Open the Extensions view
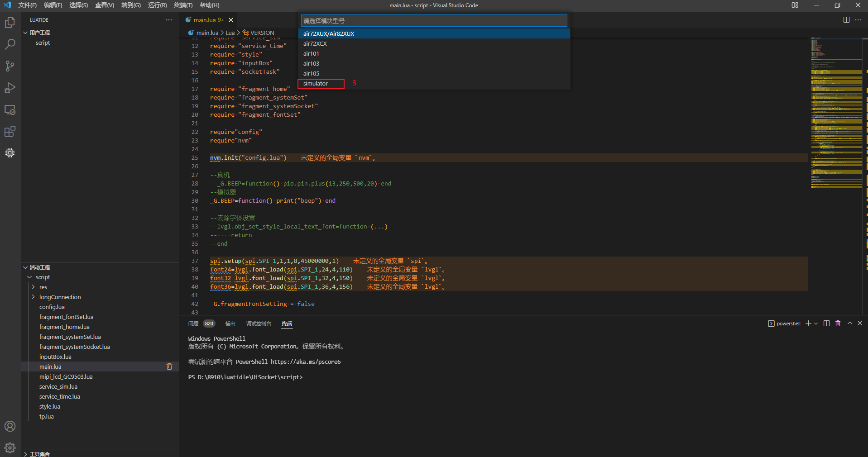This screenshot has height=457, width=868. click(x=10, y=131)
